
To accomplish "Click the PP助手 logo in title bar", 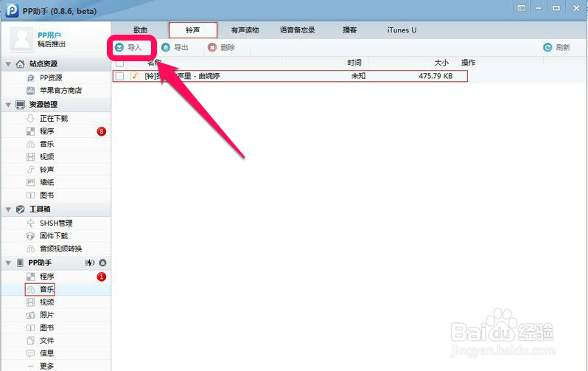I will pyautogui.click(x=12, y=10).
